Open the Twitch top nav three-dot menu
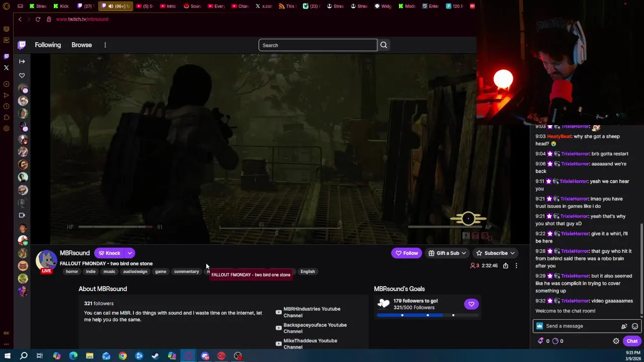Viewport: 644px width, 362px height. coord(105,45)
